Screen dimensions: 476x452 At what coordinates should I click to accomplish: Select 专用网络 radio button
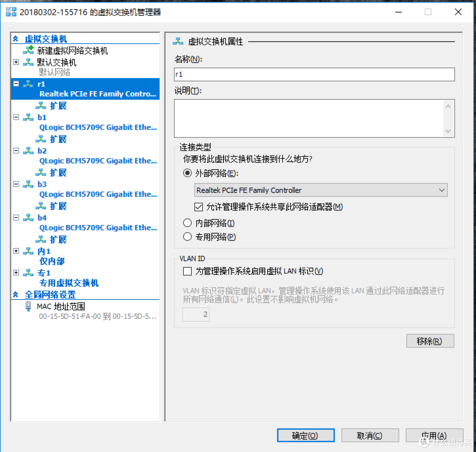coord(187,237)
